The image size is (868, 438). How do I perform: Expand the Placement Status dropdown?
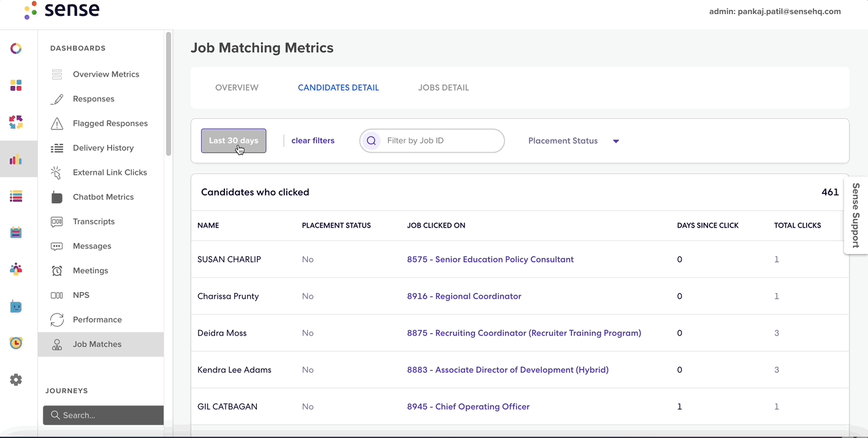[574, 140]
